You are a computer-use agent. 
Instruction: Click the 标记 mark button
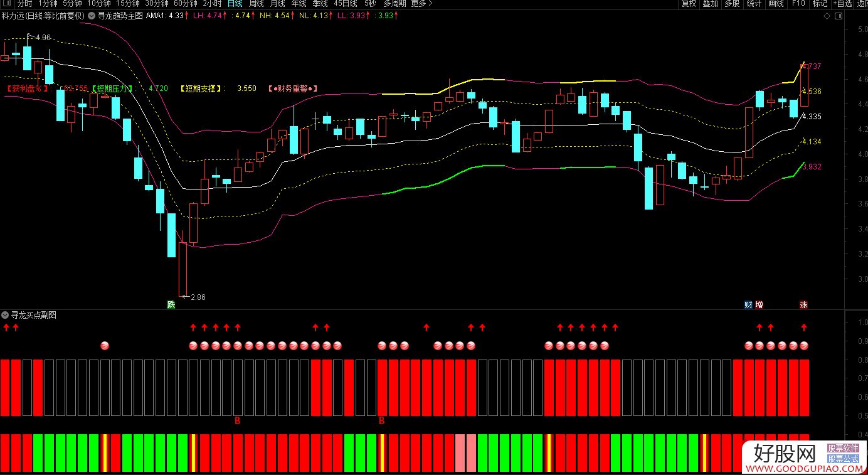point(820,4)
